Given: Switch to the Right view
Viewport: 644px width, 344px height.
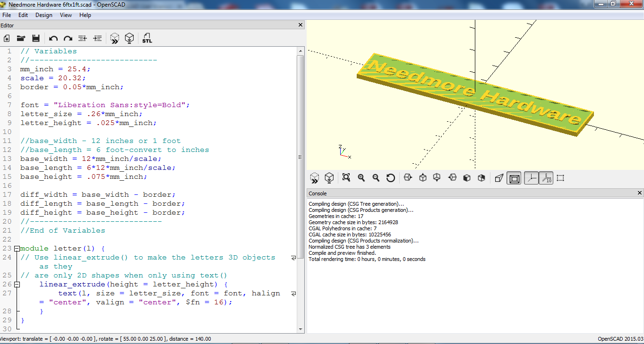Looking at the screenshot, I should click(x=408, y=178).
